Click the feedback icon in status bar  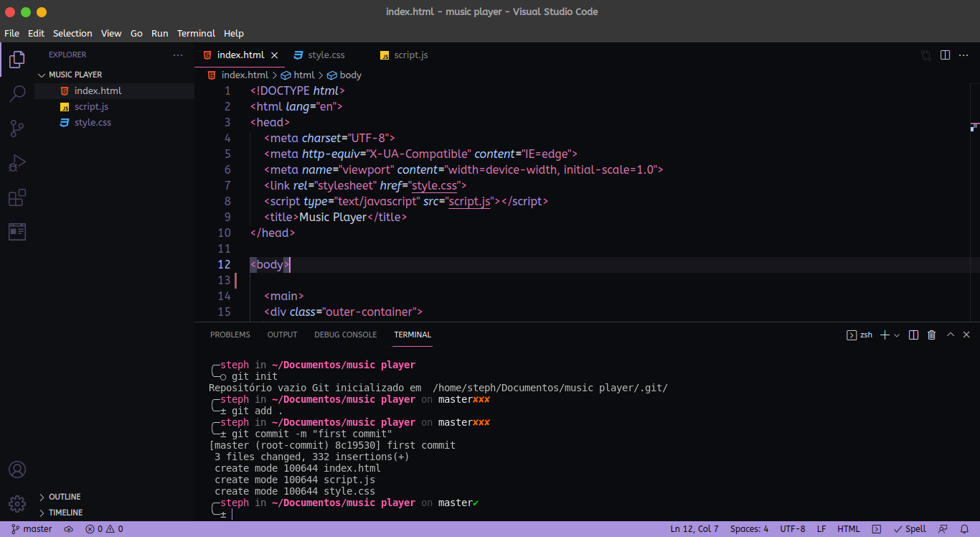943,529
